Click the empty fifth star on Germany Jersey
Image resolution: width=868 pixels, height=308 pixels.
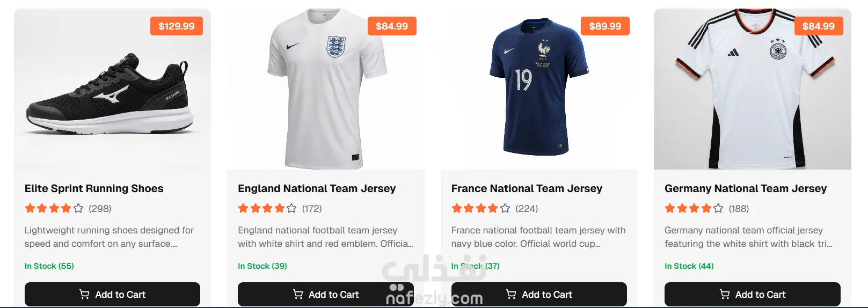tap(718, 208)
